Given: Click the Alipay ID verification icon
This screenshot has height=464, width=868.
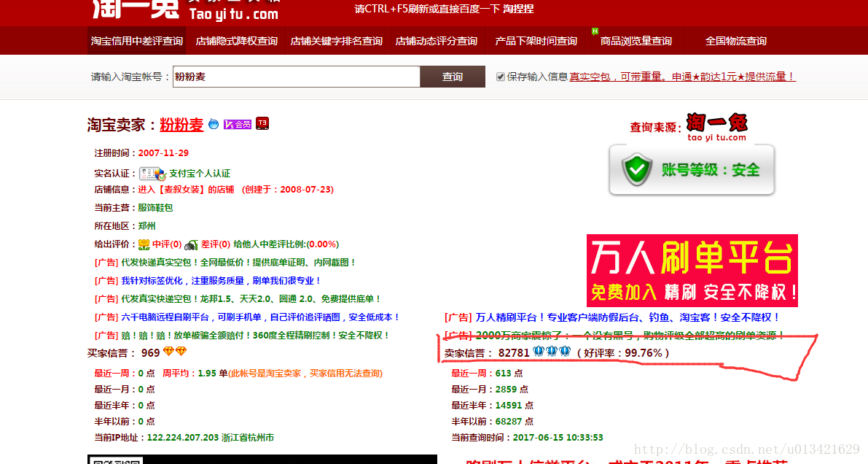Looking at the screenshot, I should point(152,174).
